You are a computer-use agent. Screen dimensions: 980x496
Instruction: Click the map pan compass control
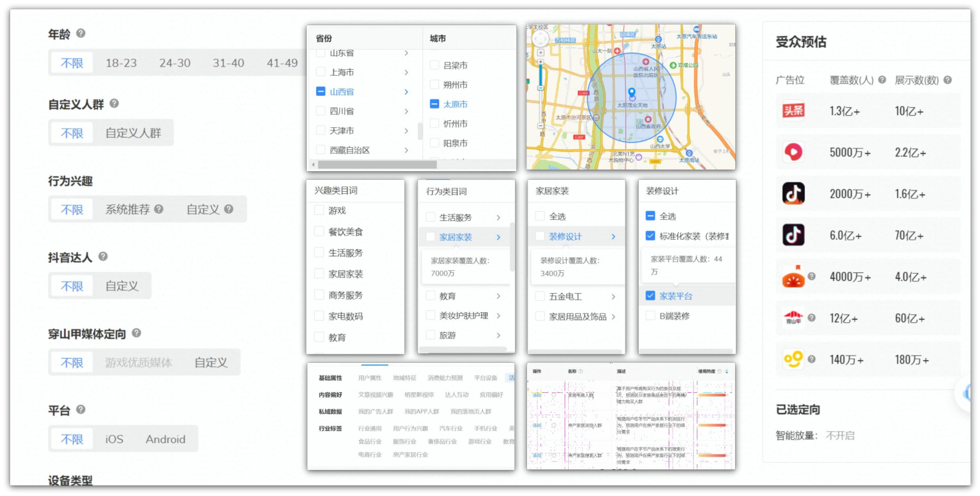click(x=540, y=39)
